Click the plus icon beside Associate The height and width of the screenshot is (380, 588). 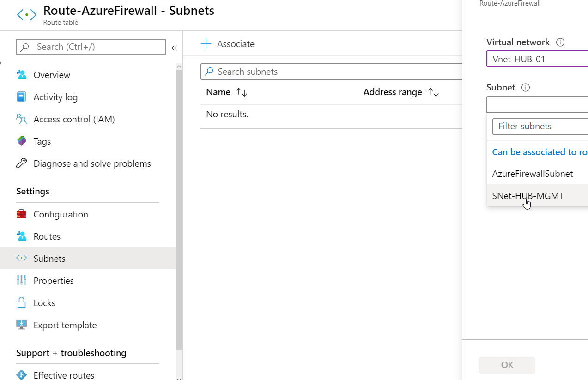[x=206, y=44]
